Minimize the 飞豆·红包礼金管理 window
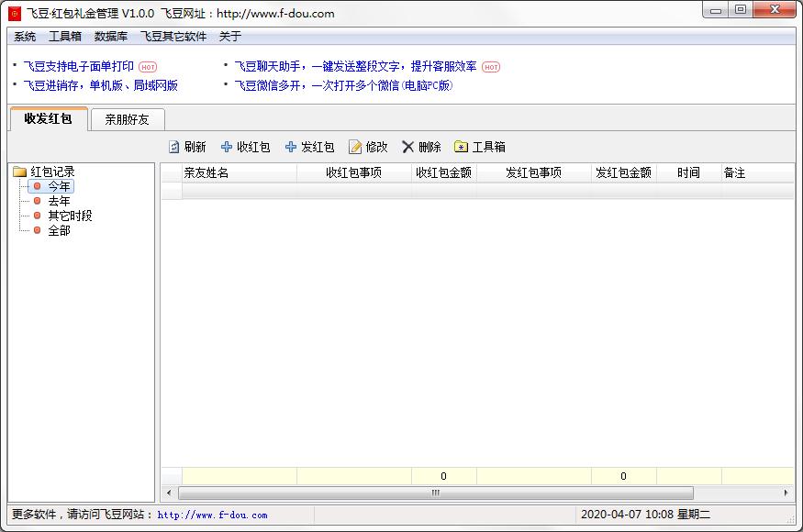Screen dimensions: 803x532 tap(716, 10)
